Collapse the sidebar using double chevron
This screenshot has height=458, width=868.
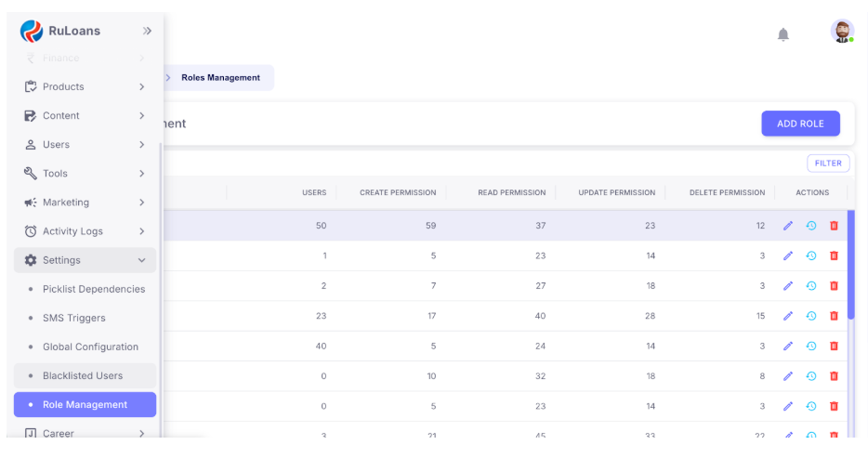tap(147, 31)
